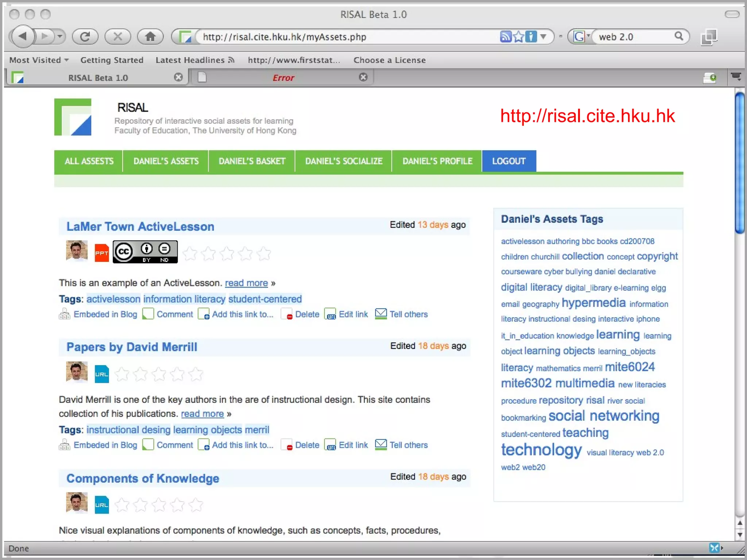
Task: Click the technology tag in tag cloud
Action: [x=541, y=450]
